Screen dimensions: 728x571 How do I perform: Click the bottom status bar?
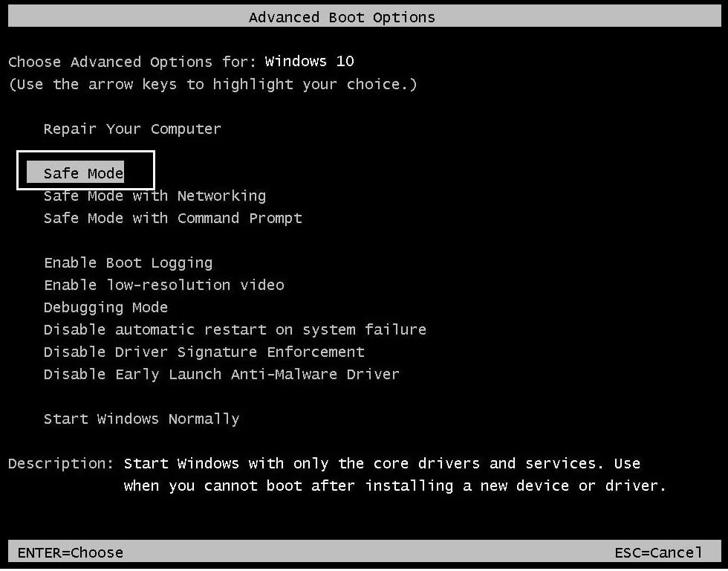click(364, 552)
